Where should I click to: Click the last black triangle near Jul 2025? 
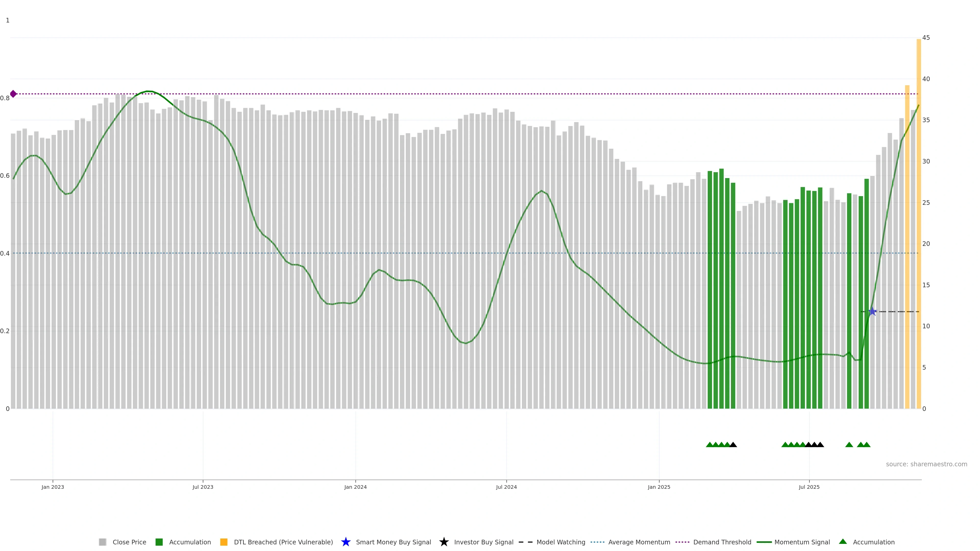tap(820, 445)
